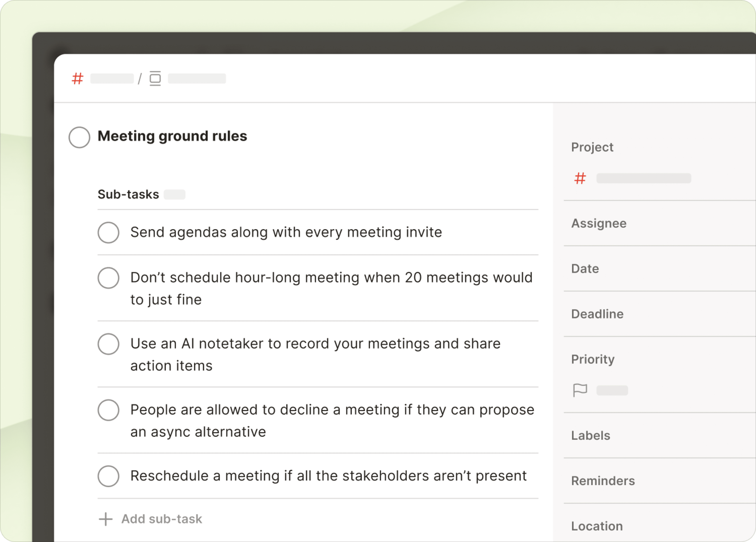Check the decline a meeting sub-task

click(x=108, y=410)
